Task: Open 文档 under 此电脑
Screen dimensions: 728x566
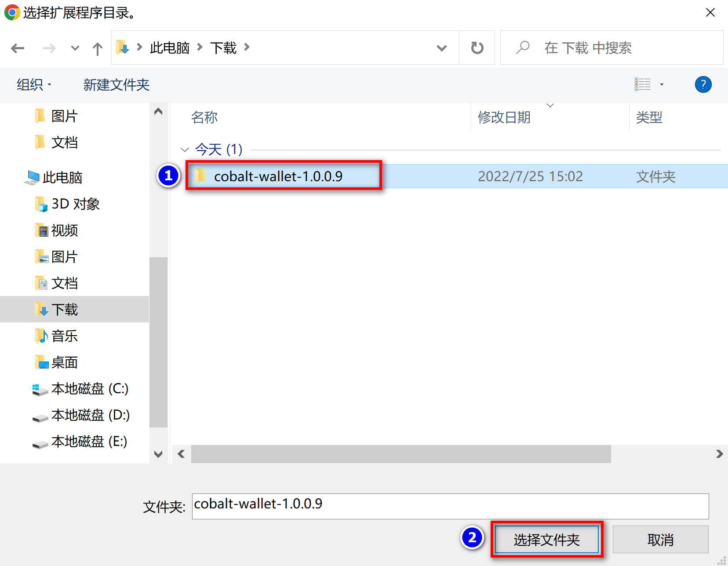Action: 65,283
